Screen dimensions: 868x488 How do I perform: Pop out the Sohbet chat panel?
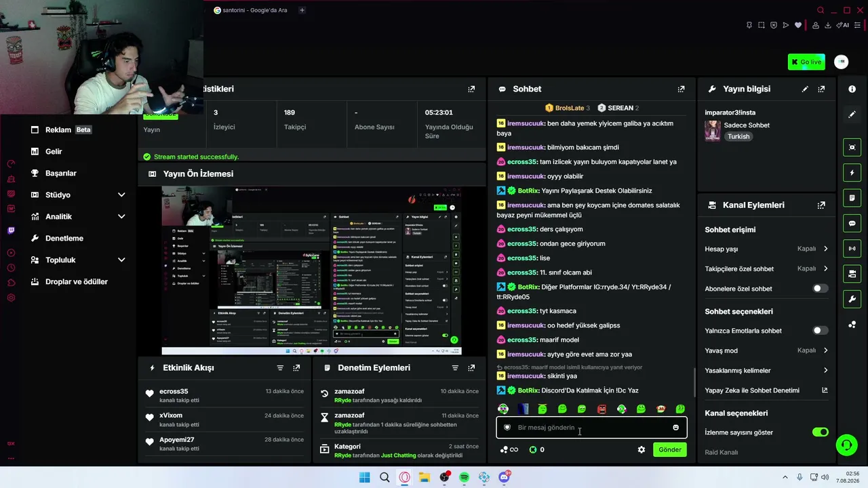(x=681, y=89)
